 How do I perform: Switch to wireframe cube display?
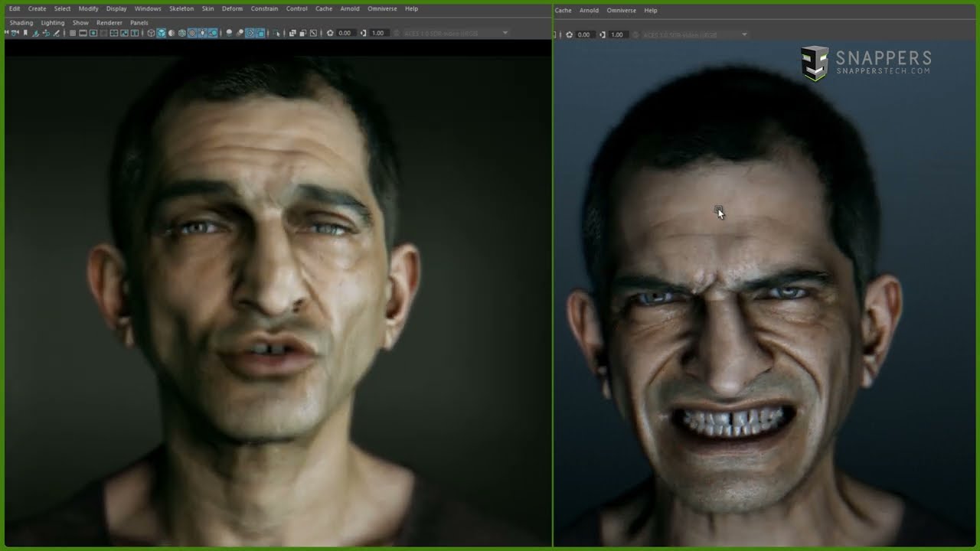point(151,33)
